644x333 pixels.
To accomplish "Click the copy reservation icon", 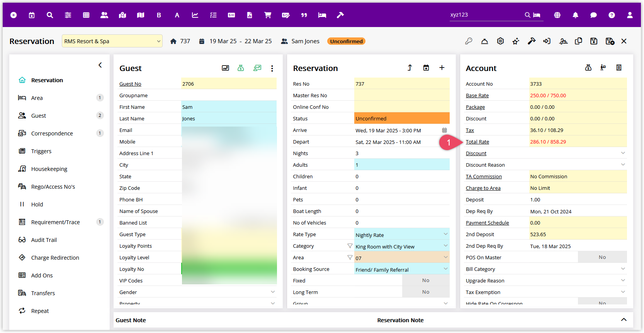I will [578, 41].
